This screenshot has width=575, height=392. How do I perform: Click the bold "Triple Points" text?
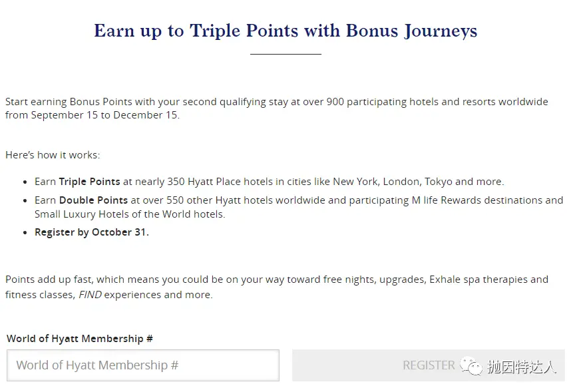pyautogui.click(x=89, y=182)
